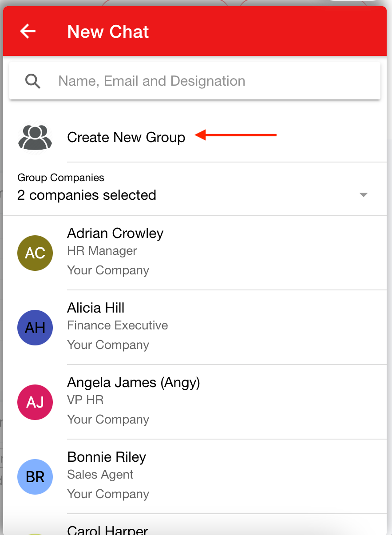The height and width of the screenshot is (535, 392).
Task: Open the Group Companies dropdown
Action: (195, 189)
